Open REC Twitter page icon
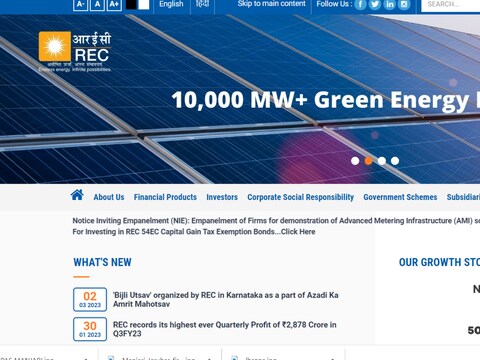 pos(375,4)
